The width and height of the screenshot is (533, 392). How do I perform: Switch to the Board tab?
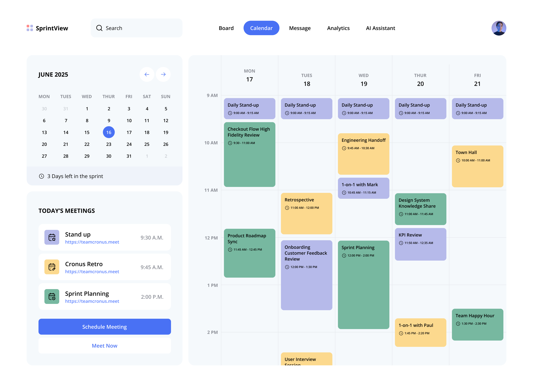[x=226, y=28]
